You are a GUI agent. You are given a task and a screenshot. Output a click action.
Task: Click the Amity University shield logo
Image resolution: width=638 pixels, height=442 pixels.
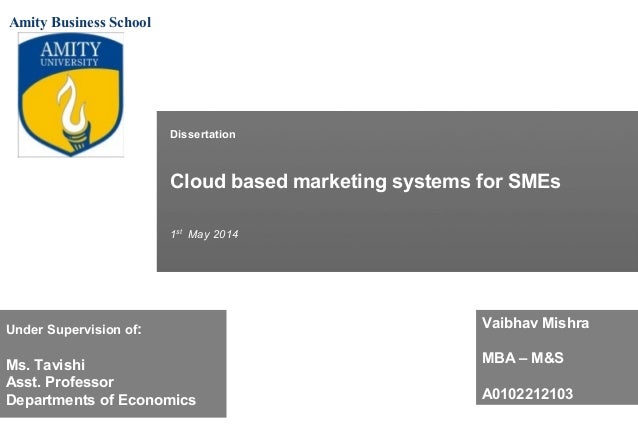(71, 94)
